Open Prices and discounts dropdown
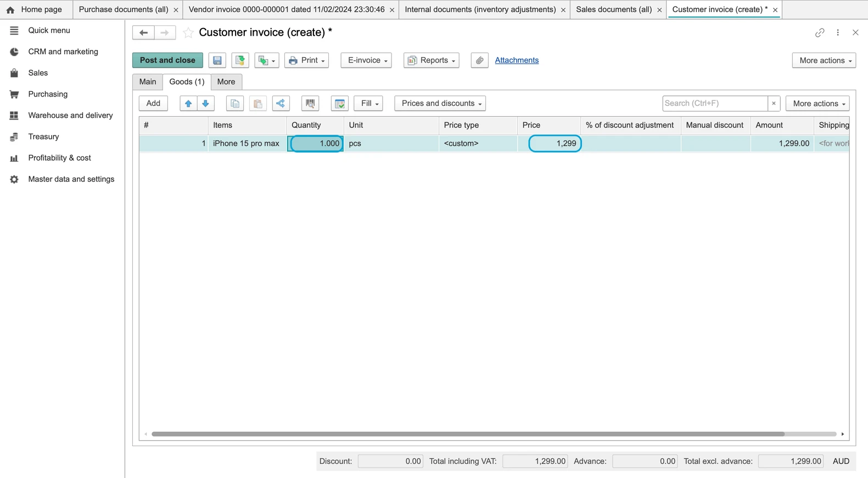Image resolution: width=868 pixels, height=478 pixels. click(x=440, y=103)
